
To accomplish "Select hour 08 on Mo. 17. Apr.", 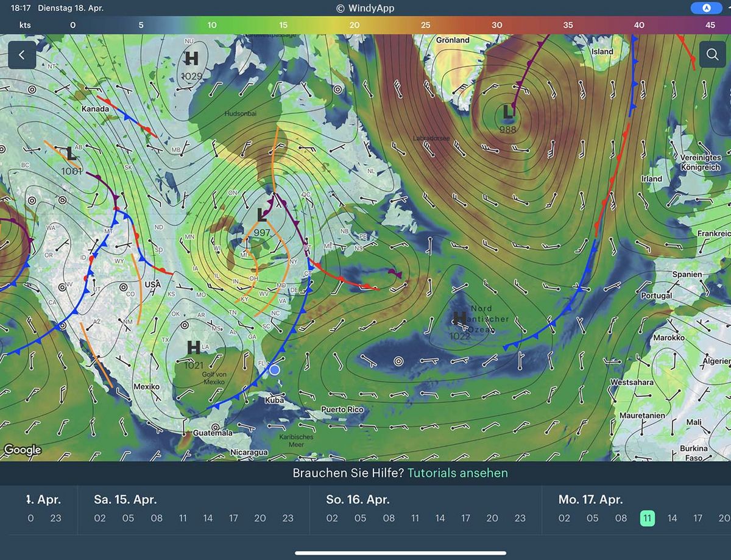I will point(621,519).
